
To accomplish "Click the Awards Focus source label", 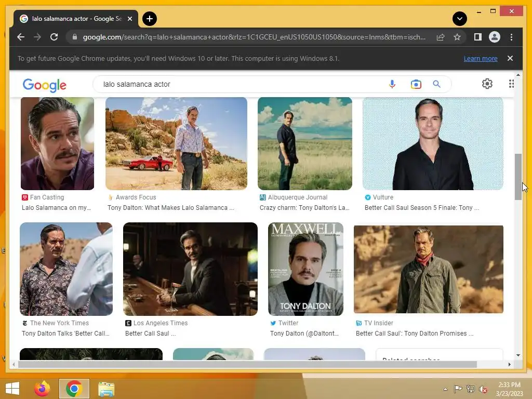I will [136, 197].
